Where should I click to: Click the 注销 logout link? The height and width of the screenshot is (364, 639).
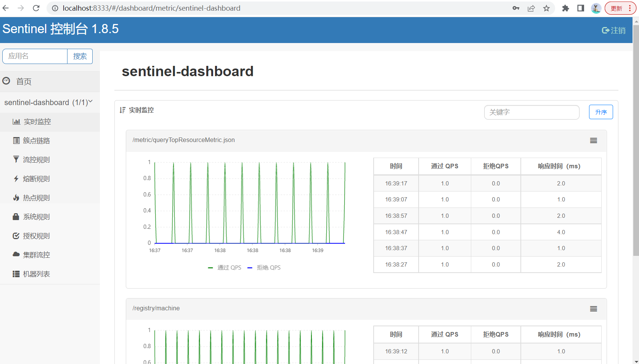[x=613, y=30]
